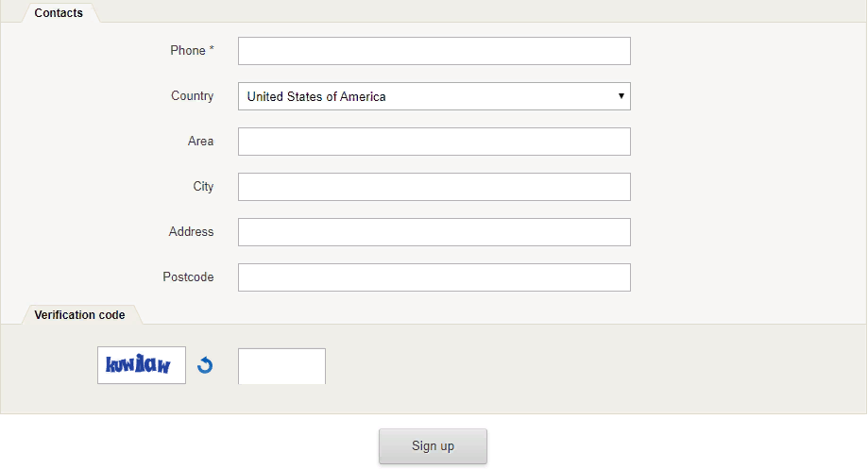
Task: Click into the Area text box
Action: click(434, 142)
